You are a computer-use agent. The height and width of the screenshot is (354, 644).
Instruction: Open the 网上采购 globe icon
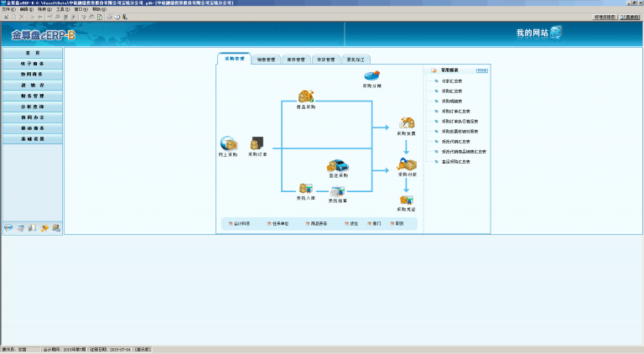tap(227, 144)
